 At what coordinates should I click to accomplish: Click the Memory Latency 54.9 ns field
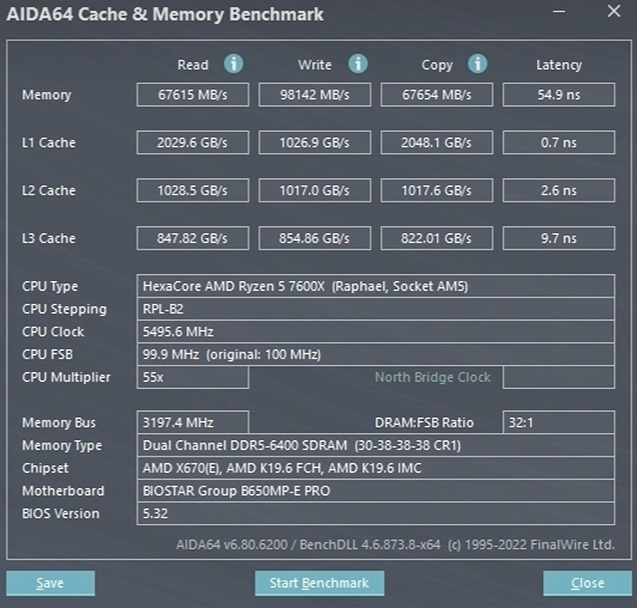559,95
